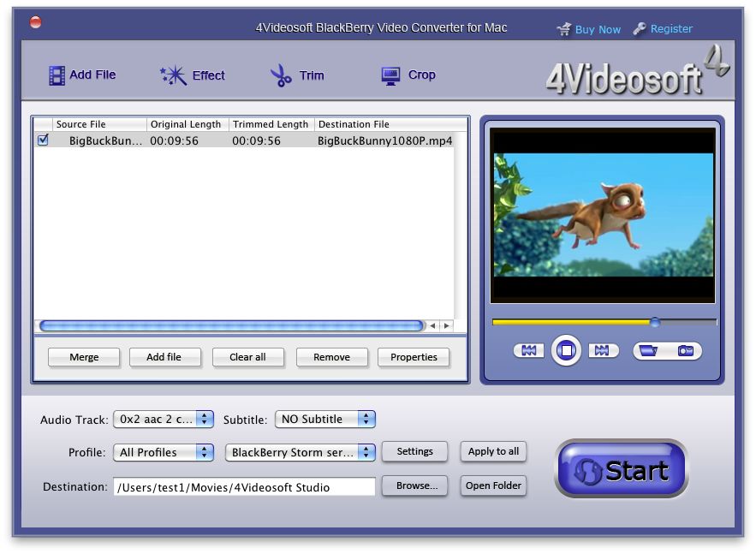
Task: Click the Effect toolbar label
Action: (208, 75)
